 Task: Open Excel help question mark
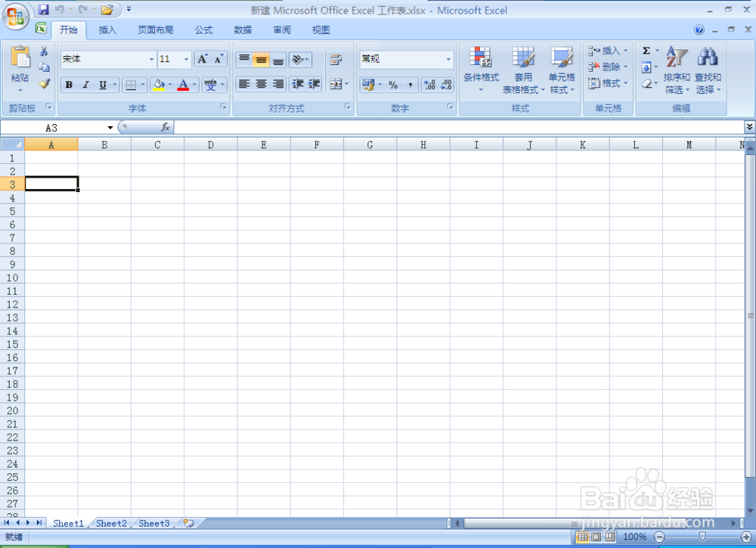(699, 30)
